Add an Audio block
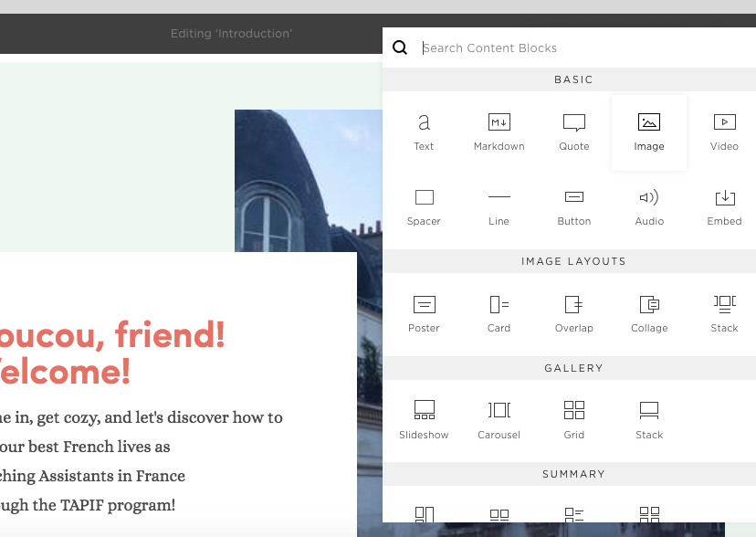Viewport: 756px width, 537px height. [x=649, y=207]
